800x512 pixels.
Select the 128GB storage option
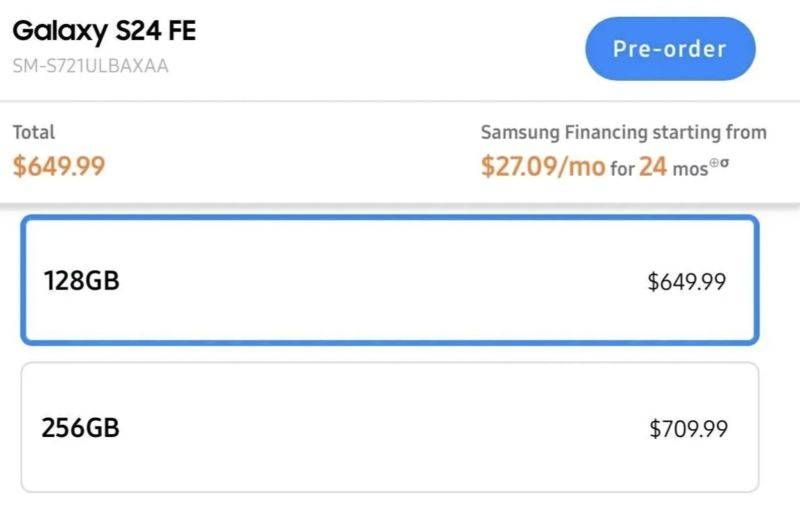pyautogui.click(x=390, y=281)
